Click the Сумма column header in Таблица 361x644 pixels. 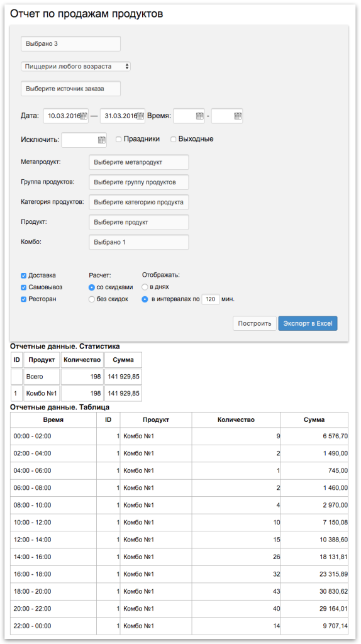click(x=314, y=419)
